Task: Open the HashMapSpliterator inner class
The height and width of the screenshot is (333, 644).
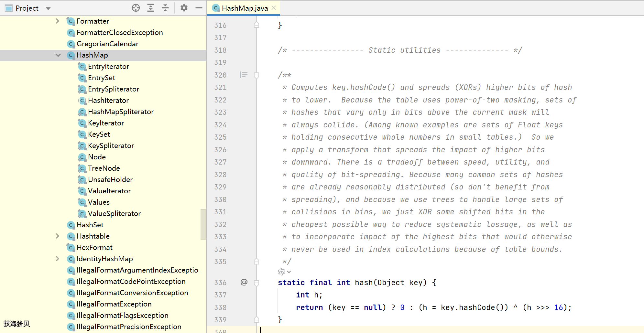Action: pos(121,112)
